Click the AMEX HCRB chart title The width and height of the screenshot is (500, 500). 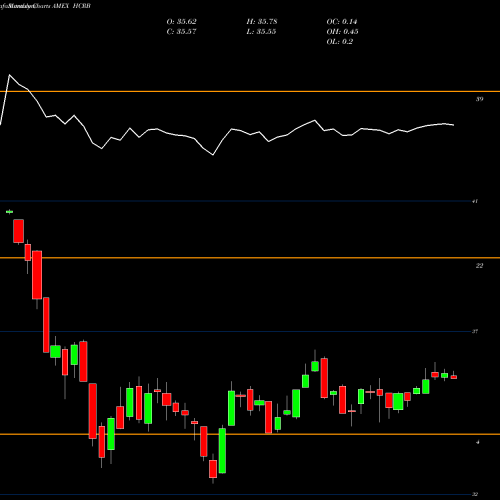pyautogui.click(x=71, y=6)
